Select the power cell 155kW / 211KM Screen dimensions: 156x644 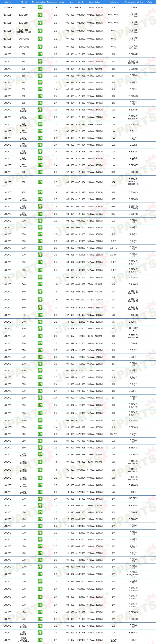click(95, 519)
